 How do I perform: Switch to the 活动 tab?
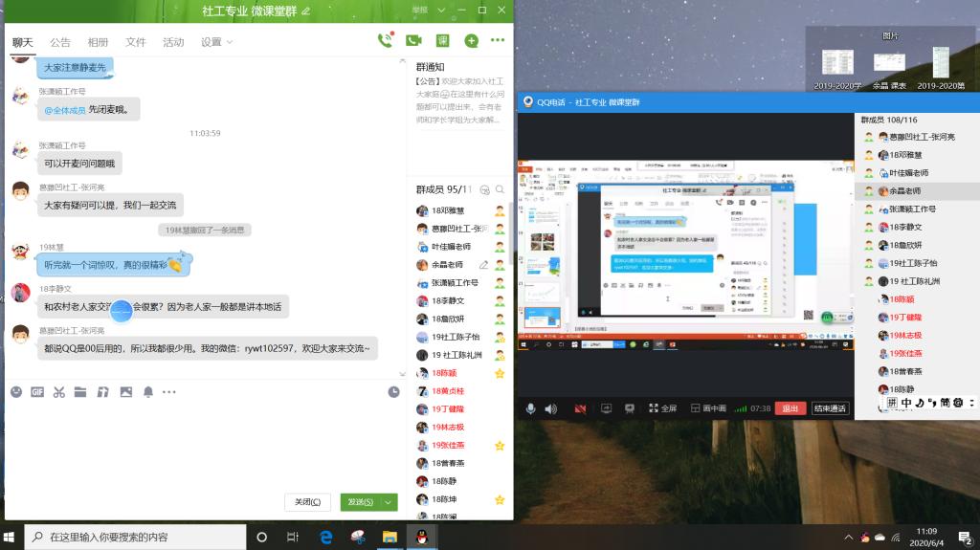click(x=173, y=42)
